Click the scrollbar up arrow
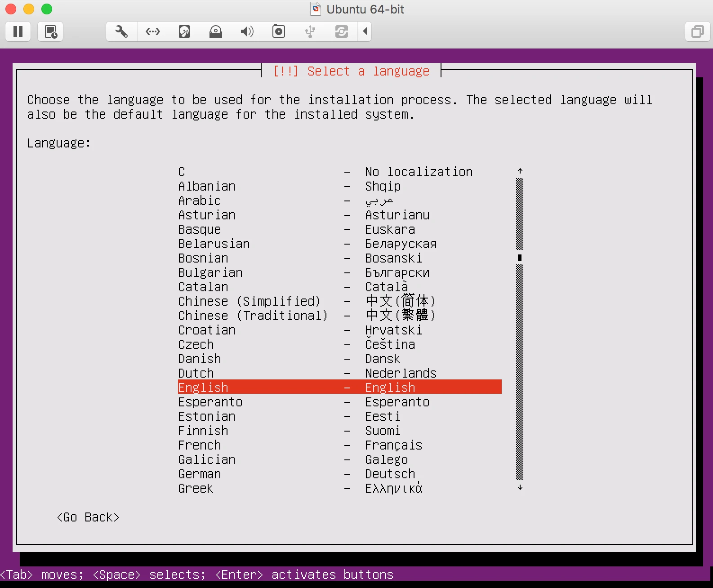The height and width of the screenshot is (588, 713). (520, 171)
